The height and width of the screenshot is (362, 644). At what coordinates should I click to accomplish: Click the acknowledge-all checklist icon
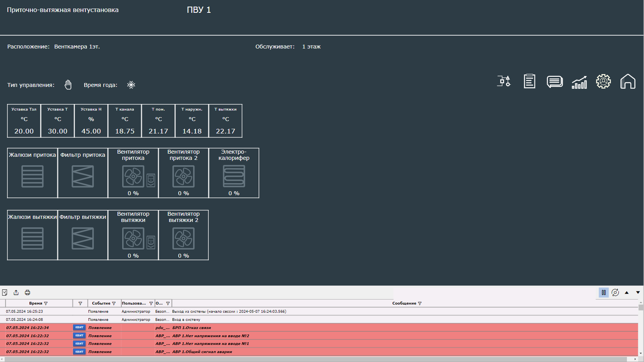5,293
